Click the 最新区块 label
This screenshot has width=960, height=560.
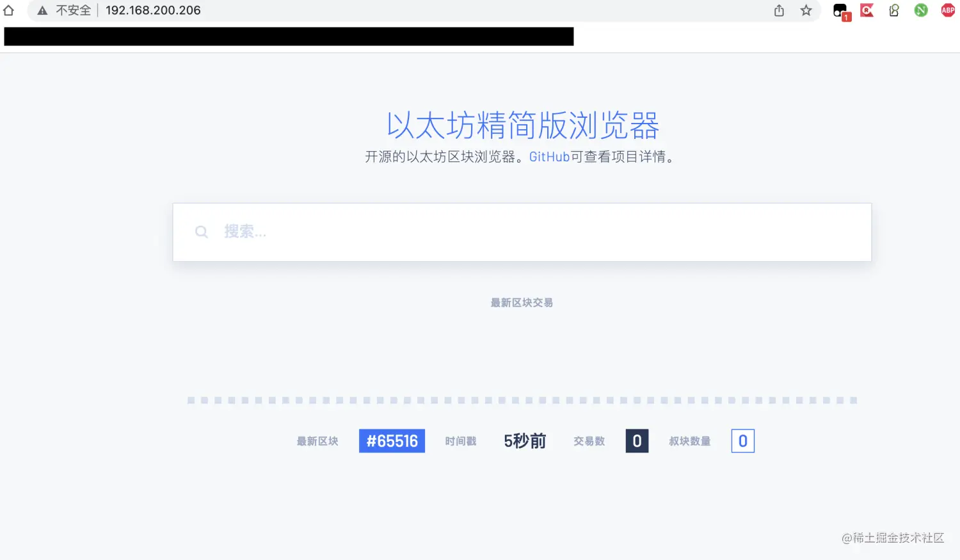(317, 441)
